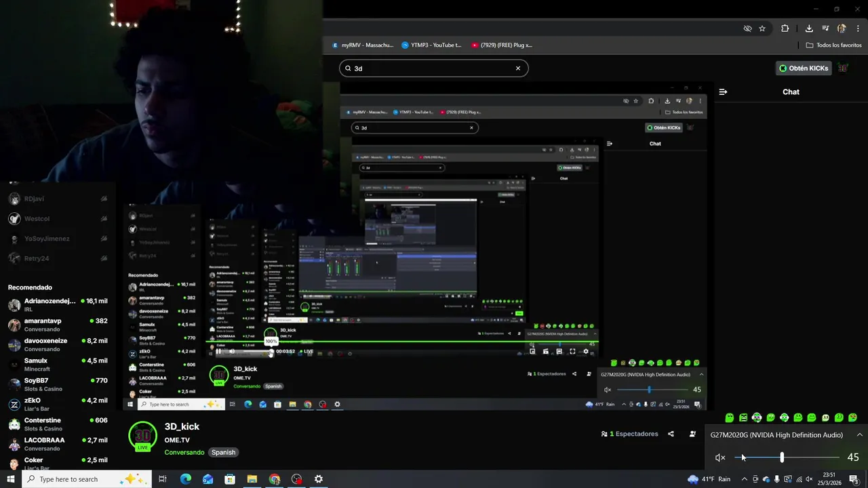Open the network tray icon

point(798,479)
